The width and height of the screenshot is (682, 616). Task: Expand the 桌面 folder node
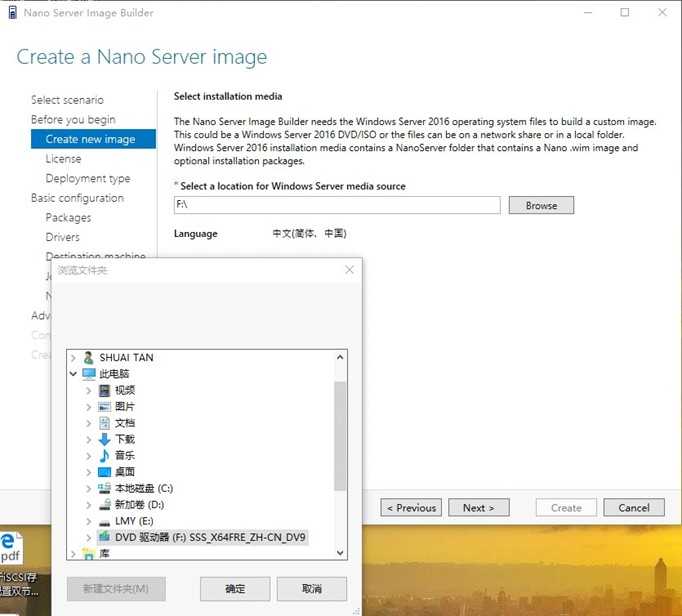89,472
